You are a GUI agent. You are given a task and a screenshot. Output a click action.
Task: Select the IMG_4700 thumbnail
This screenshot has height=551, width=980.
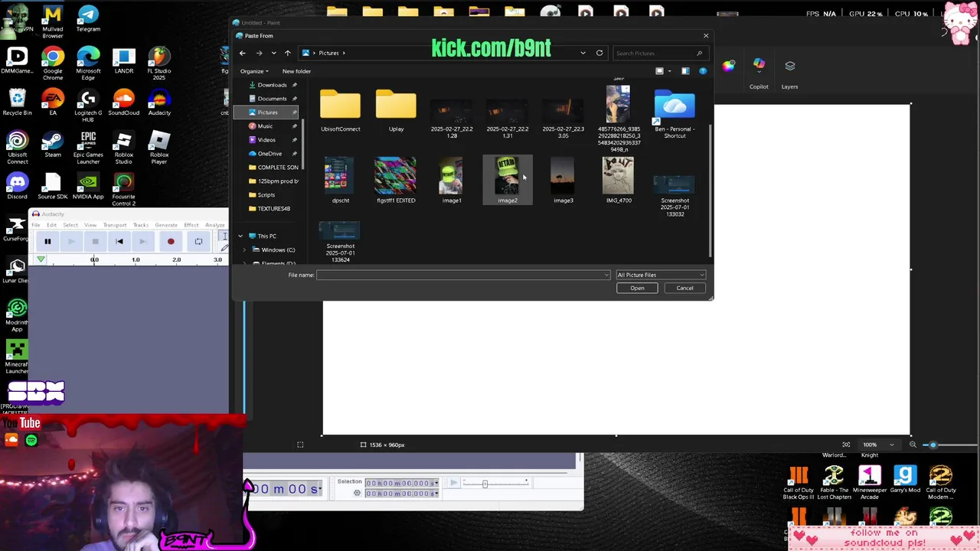[x=619, y=181]
